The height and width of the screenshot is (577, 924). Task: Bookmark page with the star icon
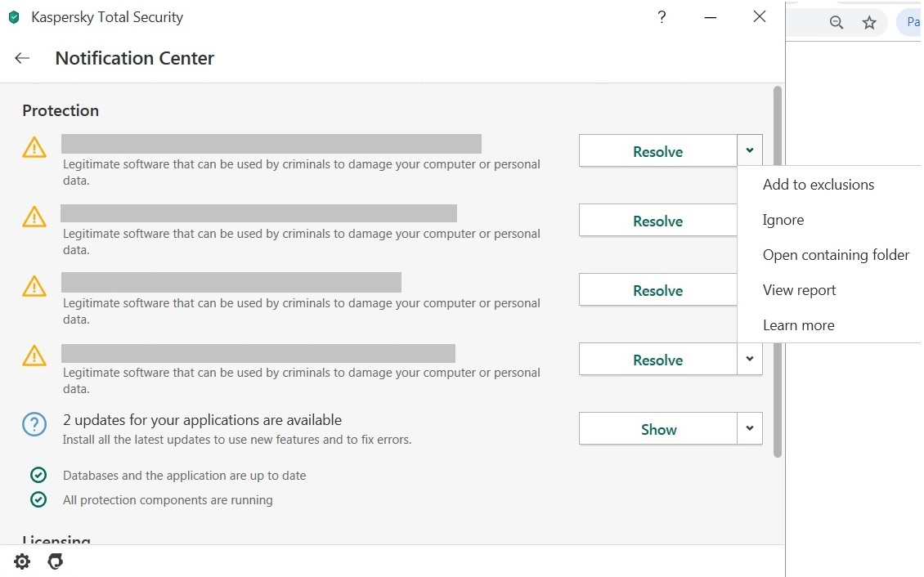coord(869,23)
